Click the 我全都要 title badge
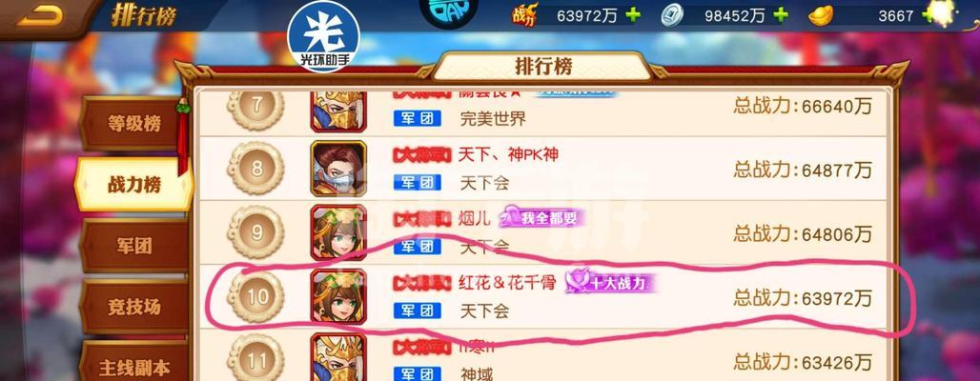Screen dimensions: 980x381 541,218
